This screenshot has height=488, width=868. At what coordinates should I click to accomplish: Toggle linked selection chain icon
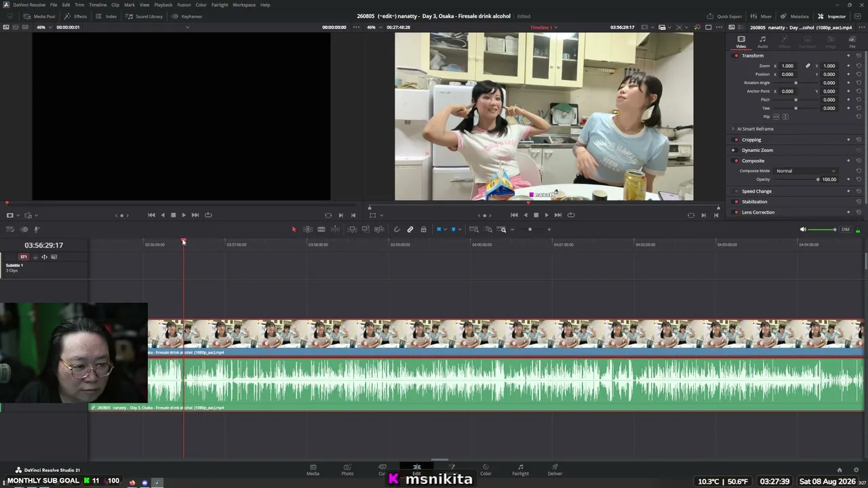(410, 230)
